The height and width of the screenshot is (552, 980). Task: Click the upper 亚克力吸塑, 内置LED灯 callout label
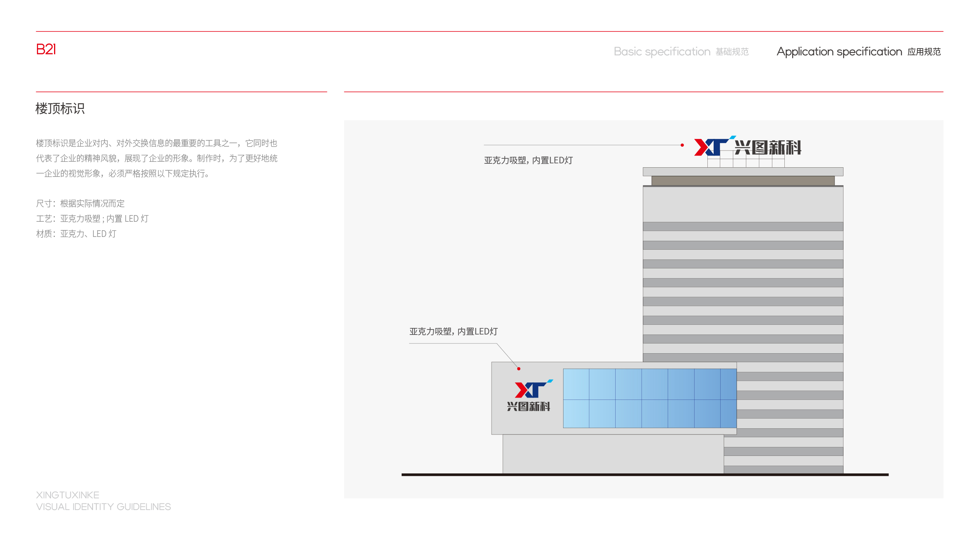pos(528,160)
